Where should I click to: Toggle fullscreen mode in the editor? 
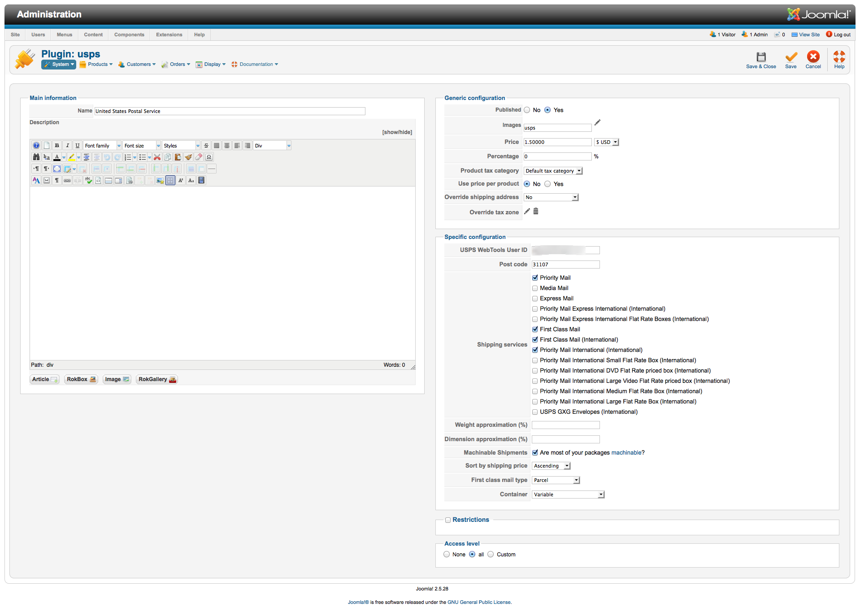(57, 169)
